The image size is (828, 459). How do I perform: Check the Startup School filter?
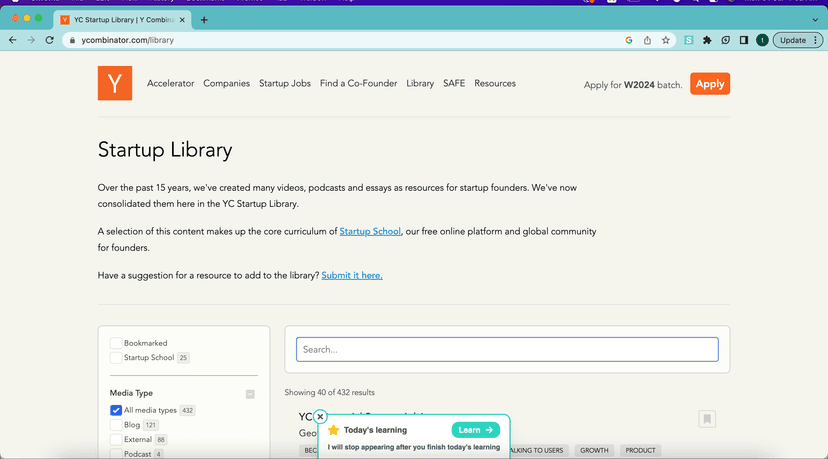pyautogui.click(x=116, y=358)
